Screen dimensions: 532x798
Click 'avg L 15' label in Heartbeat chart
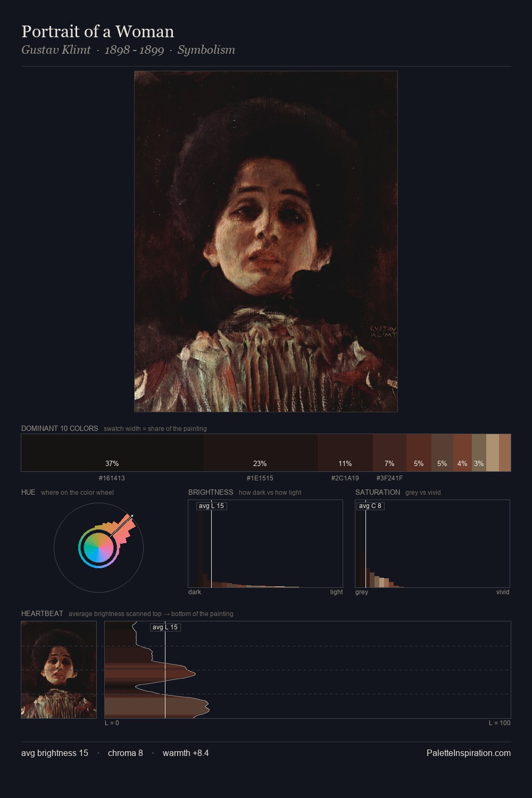point(165,627)
